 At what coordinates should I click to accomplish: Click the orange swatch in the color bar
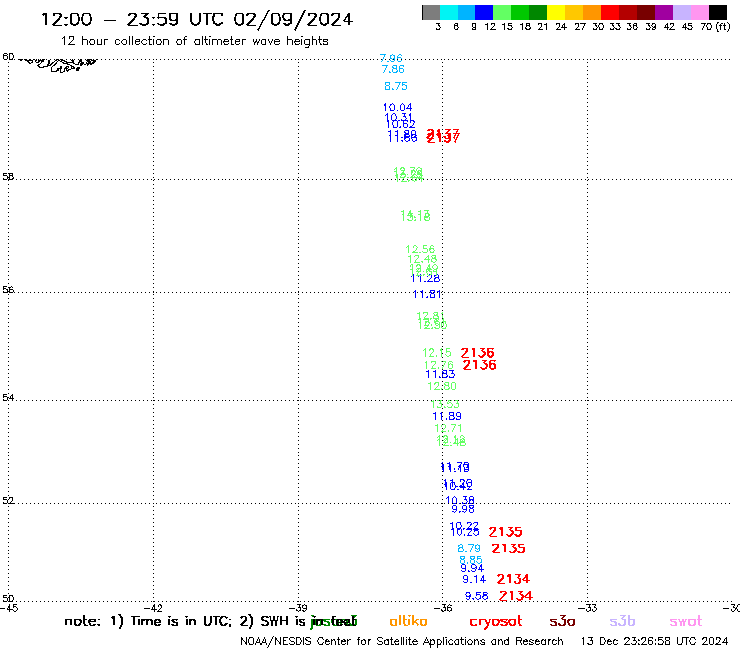coord(592,12)
